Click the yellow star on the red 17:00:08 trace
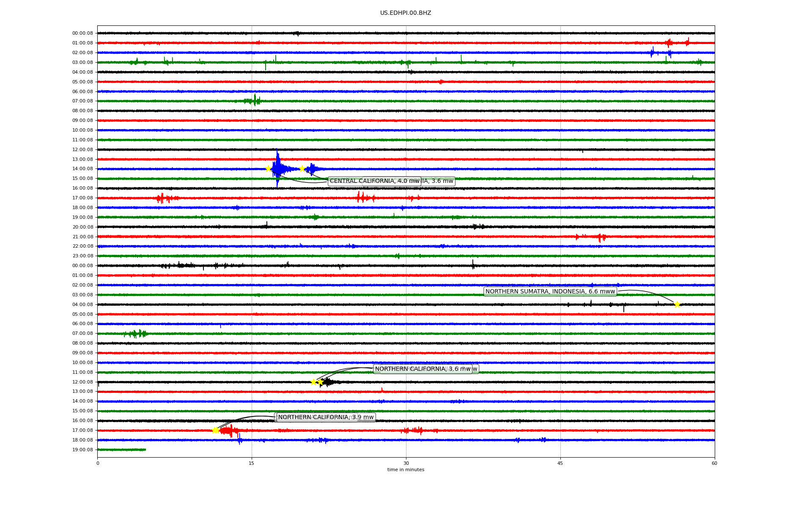 [215, 430]
